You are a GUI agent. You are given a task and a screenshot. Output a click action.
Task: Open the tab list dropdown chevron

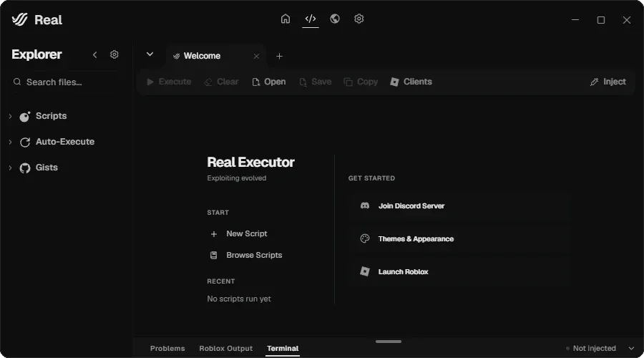coord(150,54)
